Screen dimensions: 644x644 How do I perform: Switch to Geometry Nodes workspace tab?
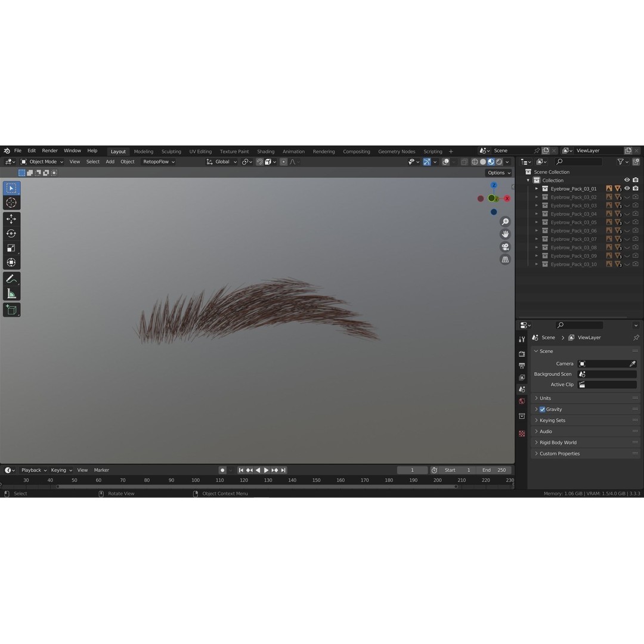click(x=397, y=151)
